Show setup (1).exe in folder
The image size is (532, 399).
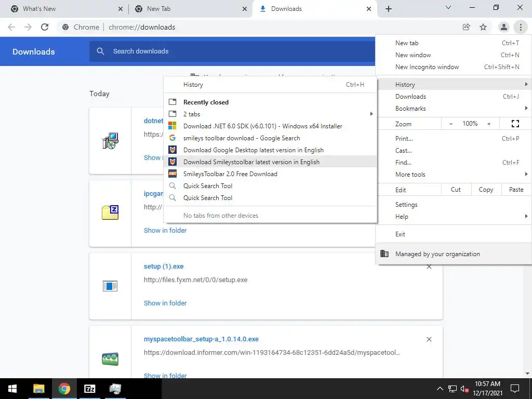[165, 303]
